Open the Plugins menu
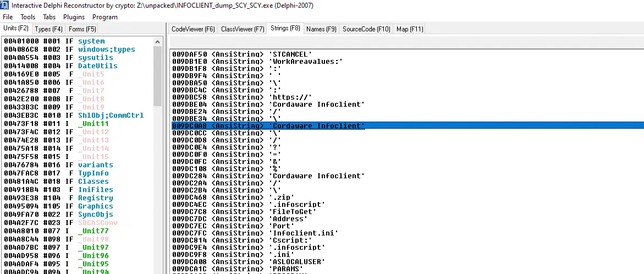The image size is (644, 274). pyautogui.click(x=74, y=17)
